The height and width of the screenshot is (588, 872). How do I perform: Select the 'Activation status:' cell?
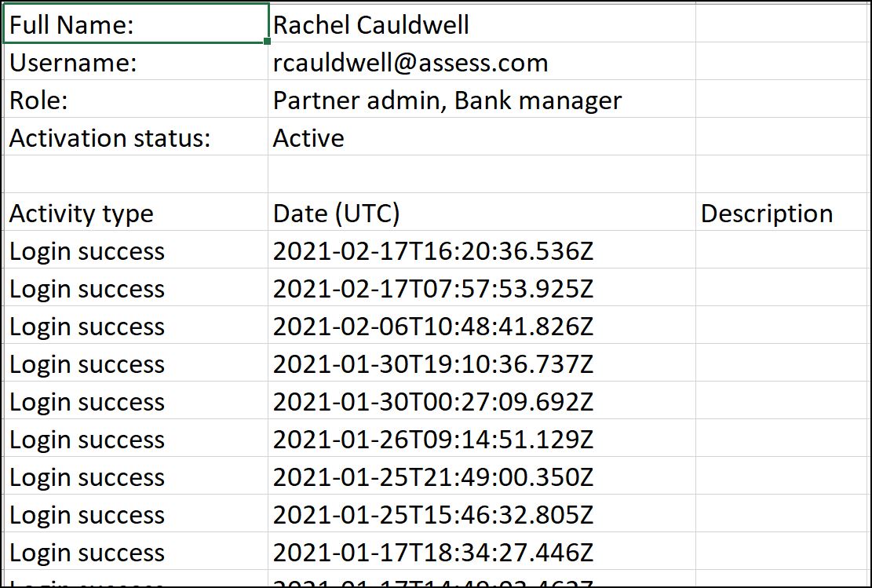[x=110, y=138]
